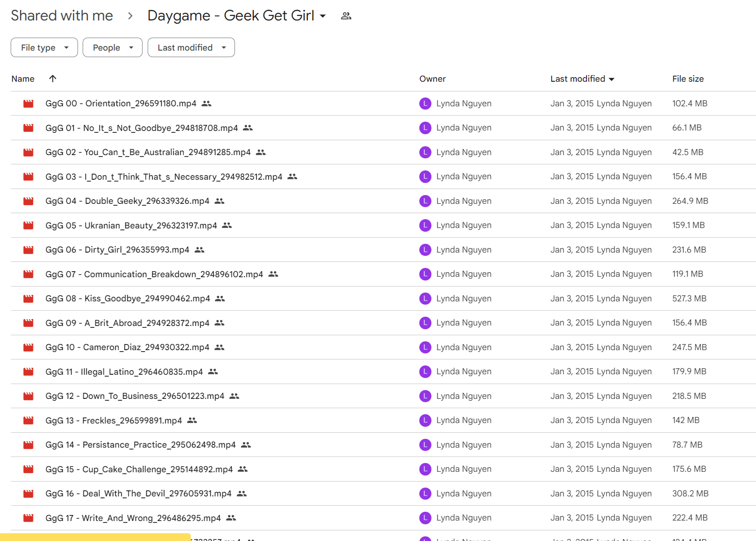Click video icon of GgG 10 Cameron_Diaz
The width and height of the screenshot is (756, 541).
[x=28, y=347]
